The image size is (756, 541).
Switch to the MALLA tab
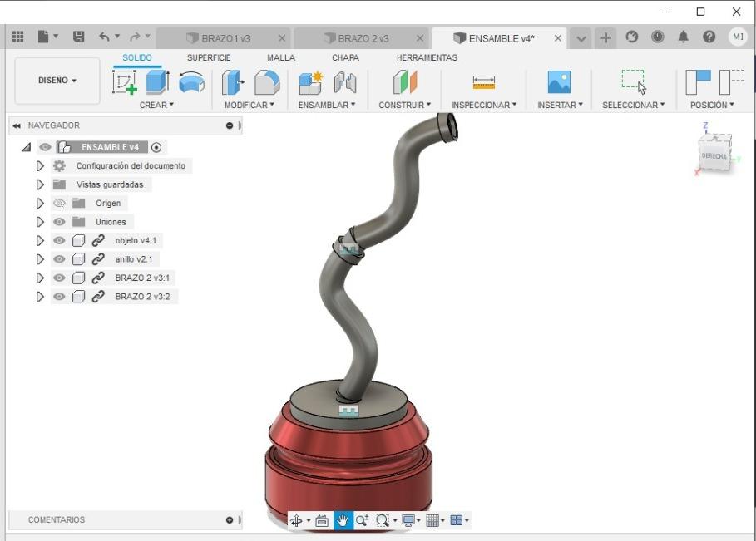[281, 58]
